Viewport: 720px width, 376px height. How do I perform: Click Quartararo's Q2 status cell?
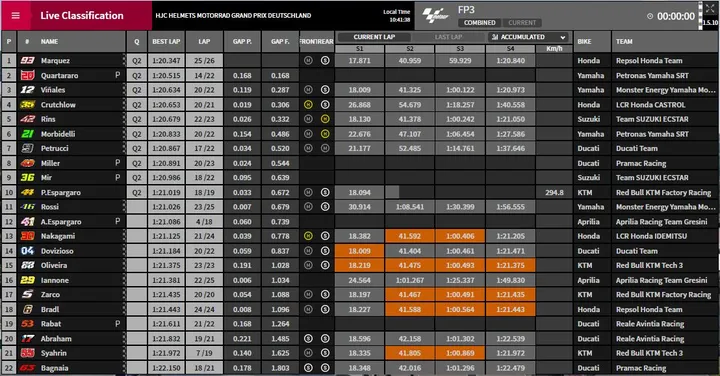[x=137, y=75]
